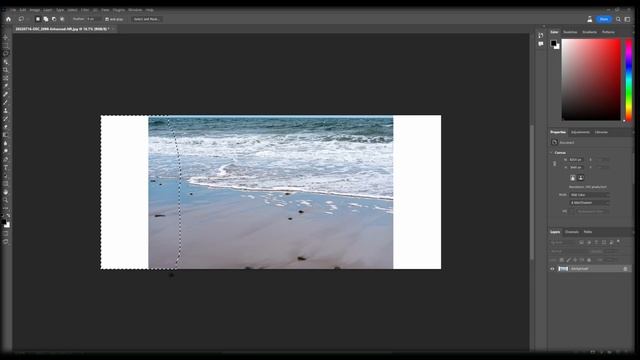Click the Select and Mask button
This screenshot has width=640, height=360.
(x=146, y=19)
